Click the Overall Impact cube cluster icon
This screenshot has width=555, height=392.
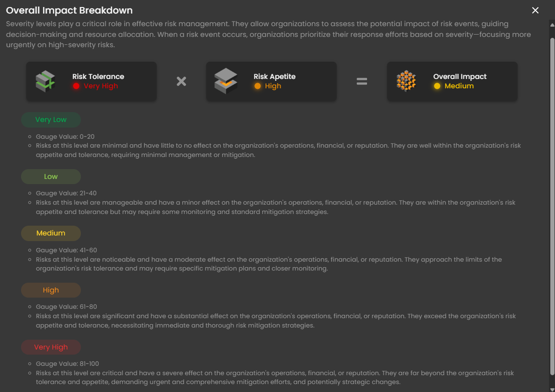pyautogui.click(x=406, y=81)
